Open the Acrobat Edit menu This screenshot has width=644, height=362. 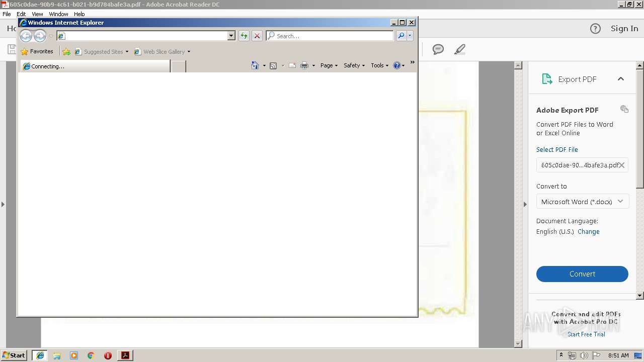[x=21, y=14]
